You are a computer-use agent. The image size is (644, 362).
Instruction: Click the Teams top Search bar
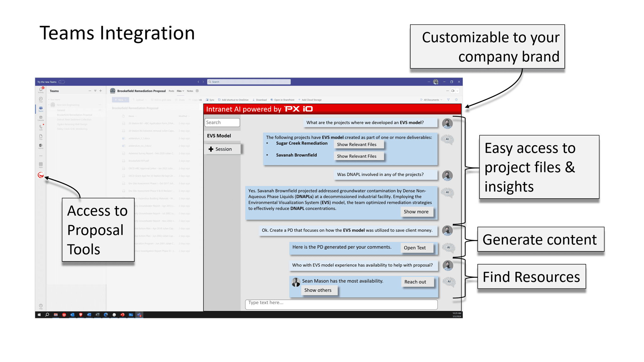point(249,82)
